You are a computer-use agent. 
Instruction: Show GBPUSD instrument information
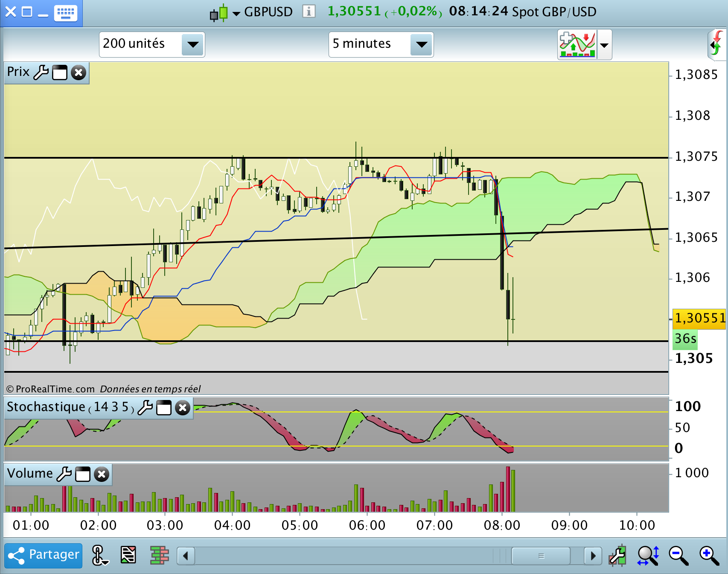309,11
